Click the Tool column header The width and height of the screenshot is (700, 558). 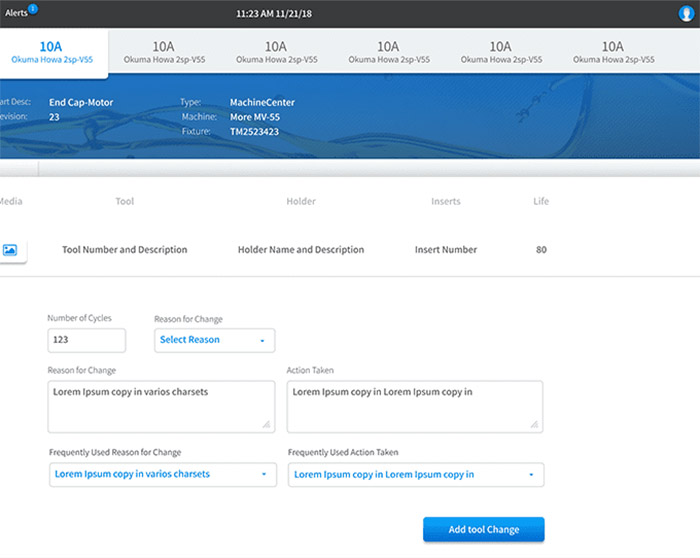tap(124, 202)
